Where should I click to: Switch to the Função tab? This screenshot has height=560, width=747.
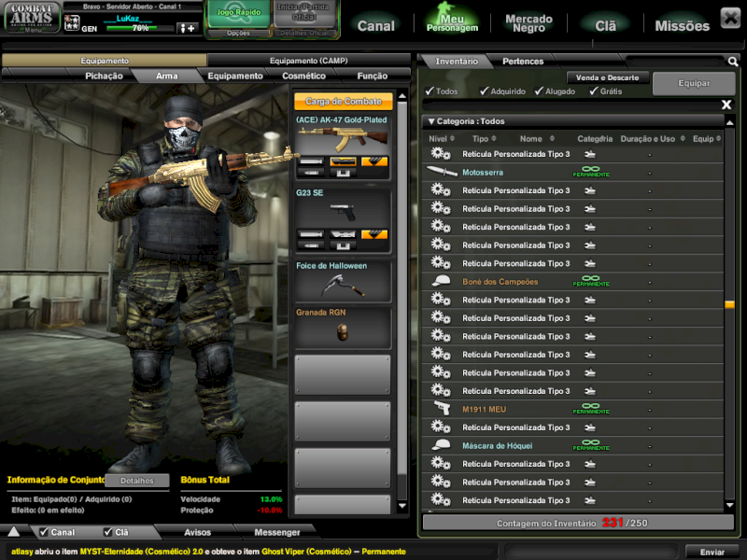click(x=372, y=76)
